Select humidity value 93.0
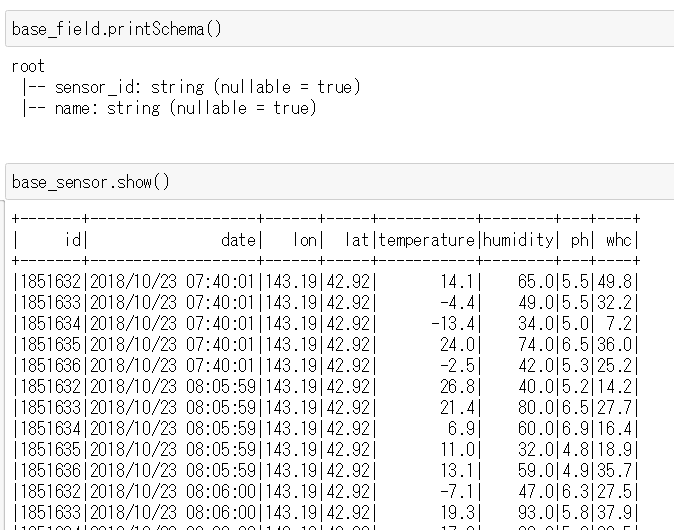The image size is (674, 530). tap(536, 513)
